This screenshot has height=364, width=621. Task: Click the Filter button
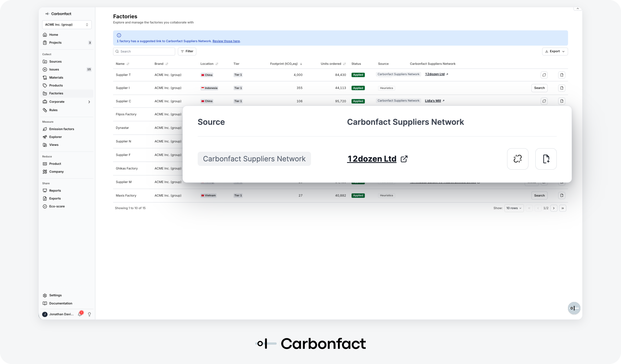(x=187, y=51)
